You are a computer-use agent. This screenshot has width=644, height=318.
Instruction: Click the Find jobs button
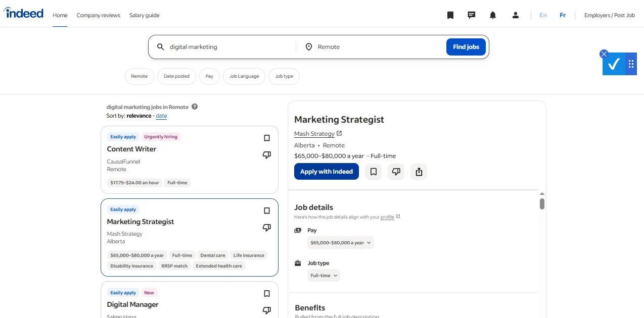[x=466, y=47]
